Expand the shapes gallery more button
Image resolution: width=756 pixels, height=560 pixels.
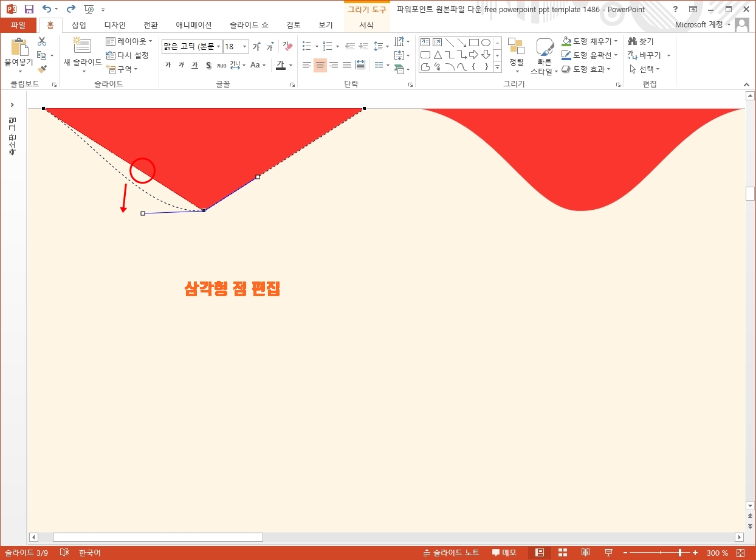[x=497, y=67]
